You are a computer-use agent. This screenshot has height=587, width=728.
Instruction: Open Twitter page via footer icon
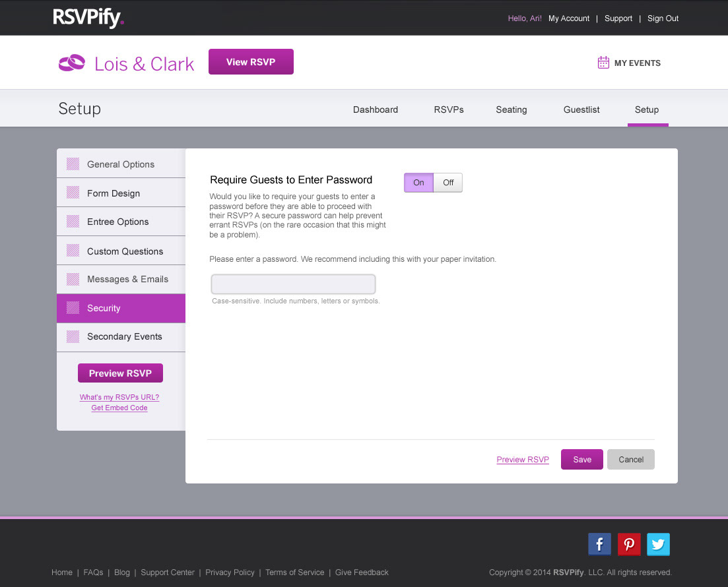click(658, 544)
